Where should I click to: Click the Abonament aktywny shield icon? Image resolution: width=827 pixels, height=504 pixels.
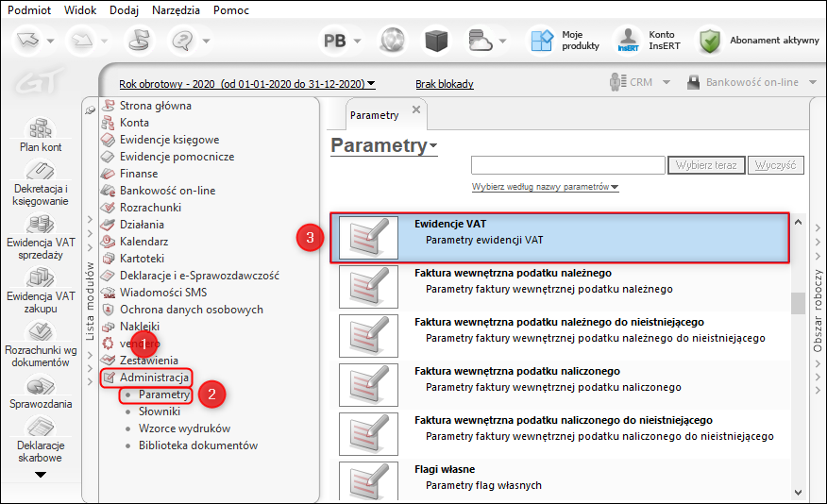point(710,41)
